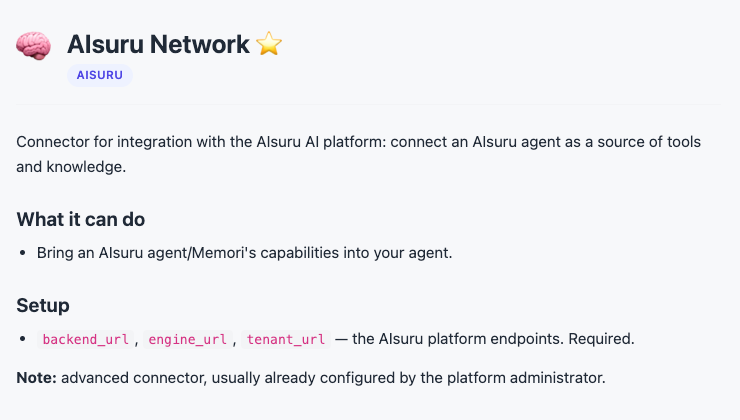Click the brain emoji icon
The height and width of the screenshot is (420, 740).
(33, 46)
